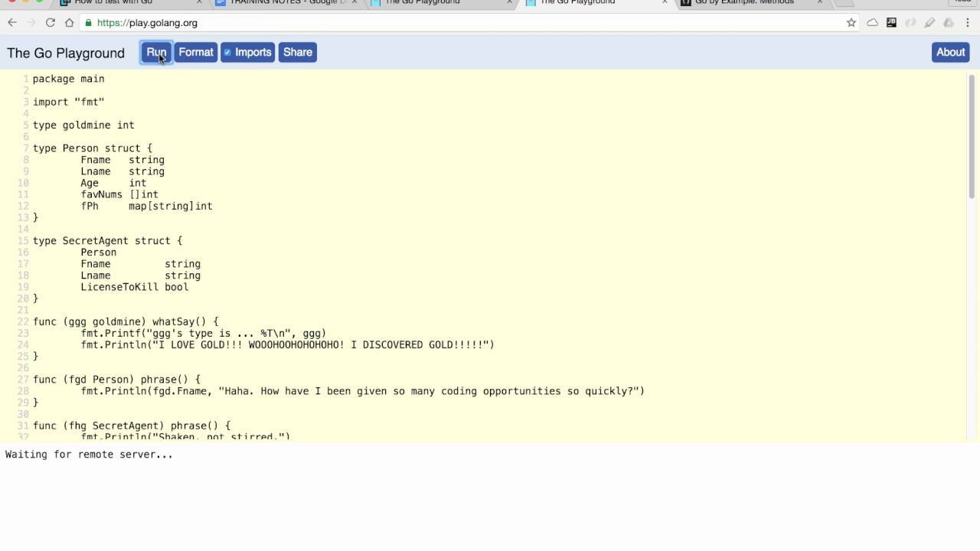Click the greyed swirl extension icon
Screen dimensions: 980x551
[910, 23]
